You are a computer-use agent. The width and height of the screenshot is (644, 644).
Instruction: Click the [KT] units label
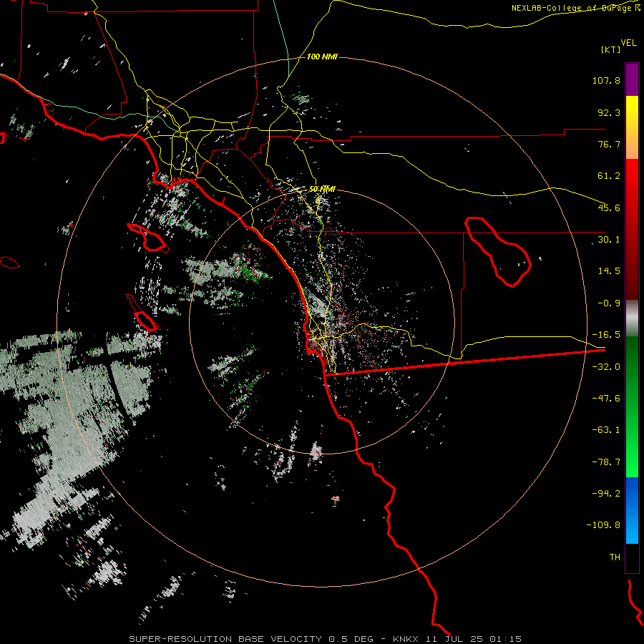point(611,49)
